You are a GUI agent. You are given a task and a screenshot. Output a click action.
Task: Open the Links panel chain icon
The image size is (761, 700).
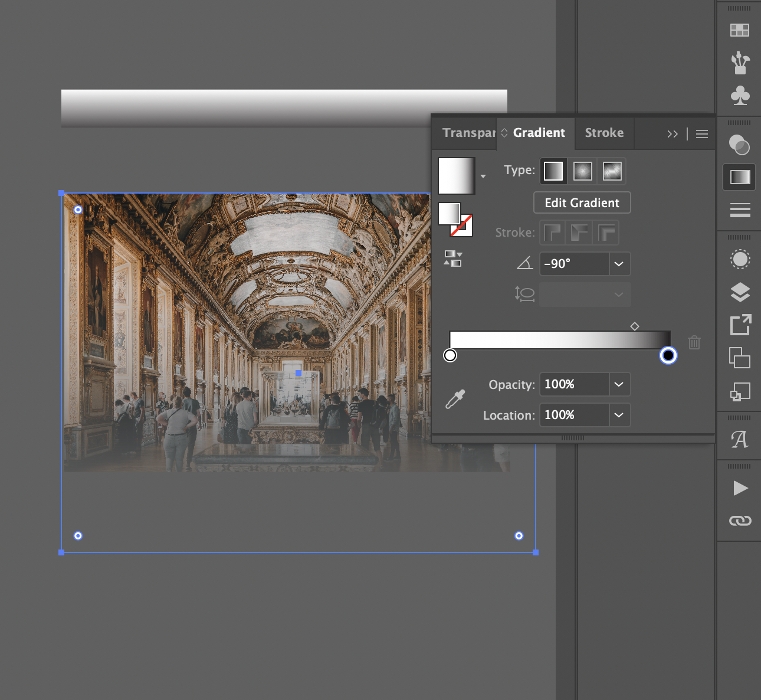click(x=739, y=521)
